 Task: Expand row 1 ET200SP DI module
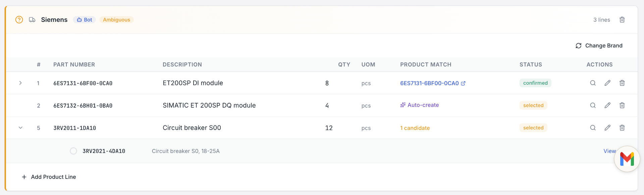(20, 83)
